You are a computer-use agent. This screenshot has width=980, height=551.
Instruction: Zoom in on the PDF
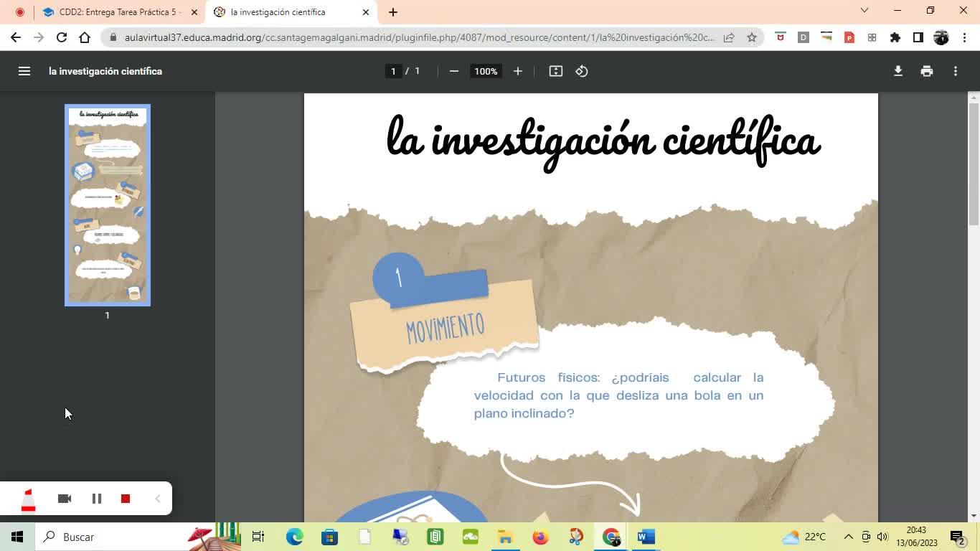pyautogui.click(x=518, y=71)
